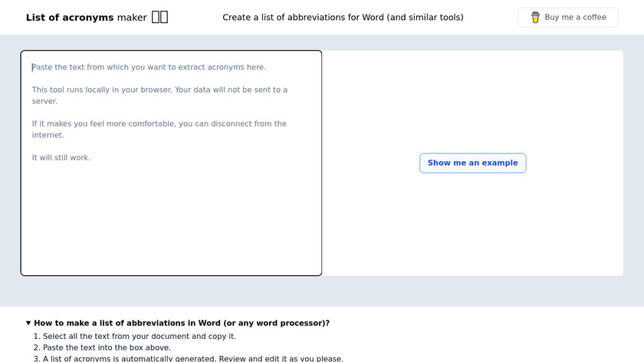The height and width of the screenshot is (362, 644).
Task: Click 'Show me an example' button
Action: coord(472,163)
